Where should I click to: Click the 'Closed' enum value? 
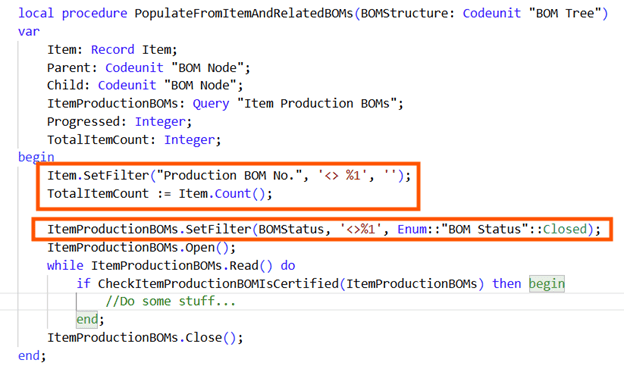tap(565, 229)
